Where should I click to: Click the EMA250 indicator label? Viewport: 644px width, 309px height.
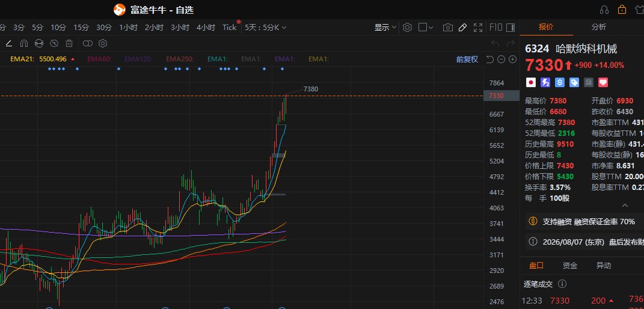click(180, 59)
